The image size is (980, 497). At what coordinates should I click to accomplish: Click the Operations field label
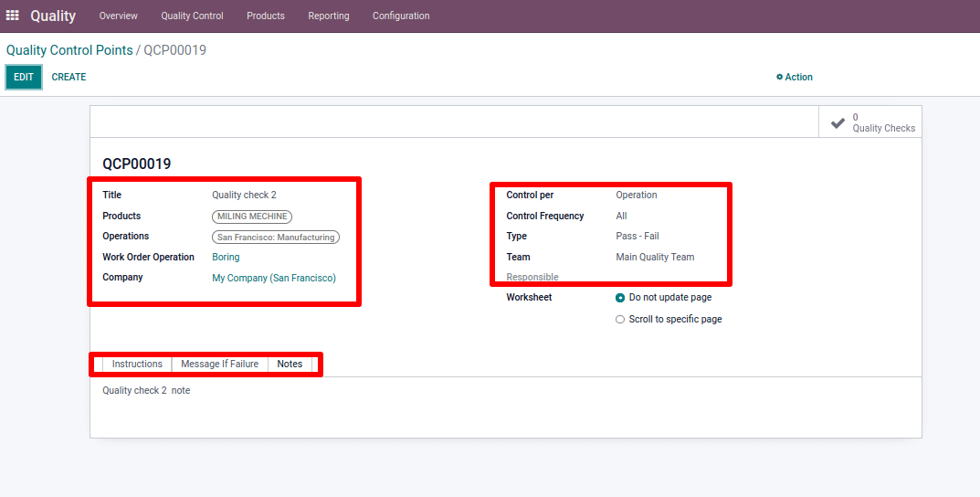[126, 237]
